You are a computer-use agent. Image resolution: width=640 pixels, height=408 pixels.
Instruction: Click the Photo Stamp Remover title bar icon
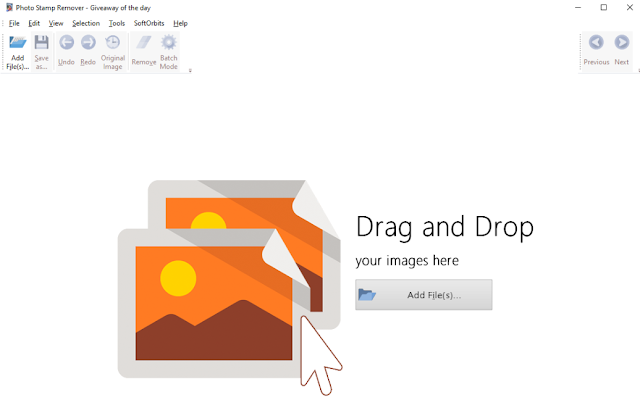9,7
